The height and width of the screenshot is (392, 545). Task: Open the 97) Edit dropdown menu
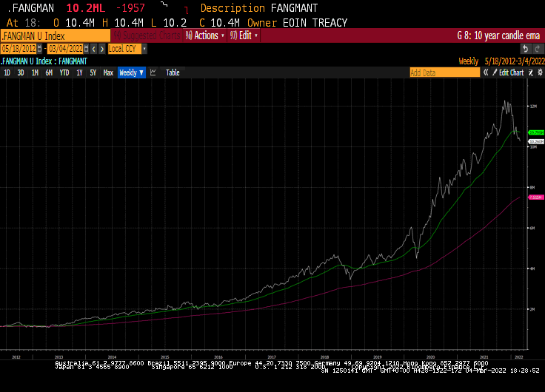click(x=244, y=36)
